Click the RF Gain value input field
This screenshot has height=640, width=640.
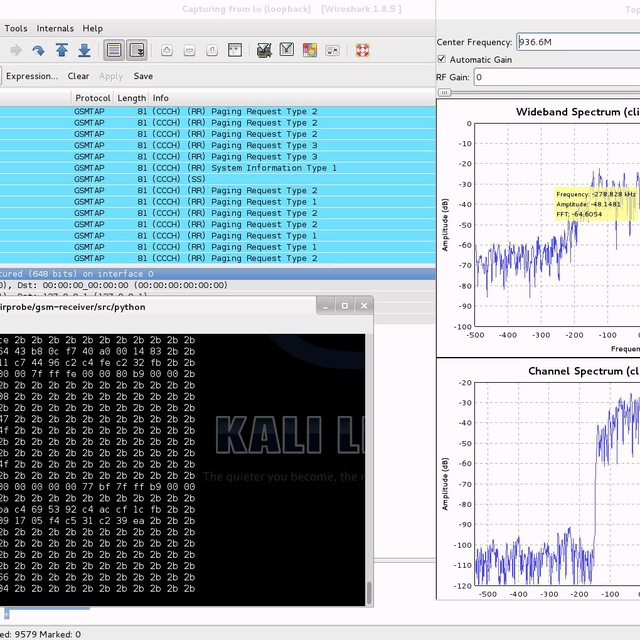(557, 77)
